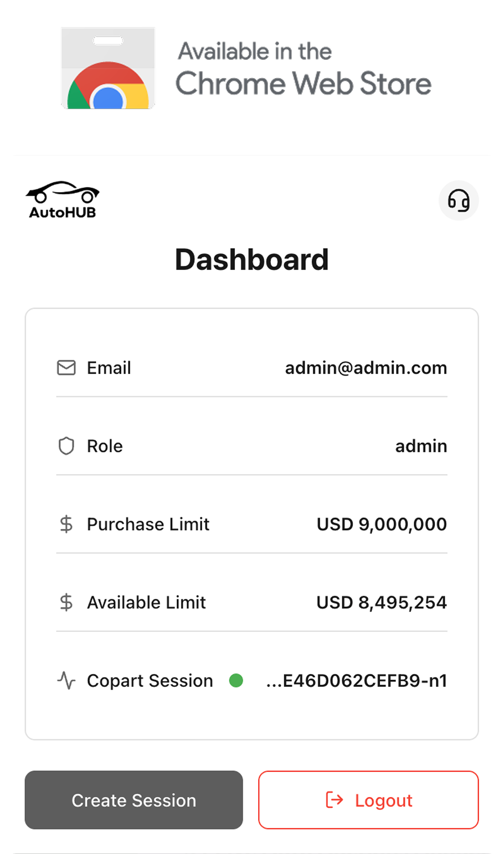Screen dimensions: 504x854
Task: Click the Purchase Limit label
Action: coord(148,524)
